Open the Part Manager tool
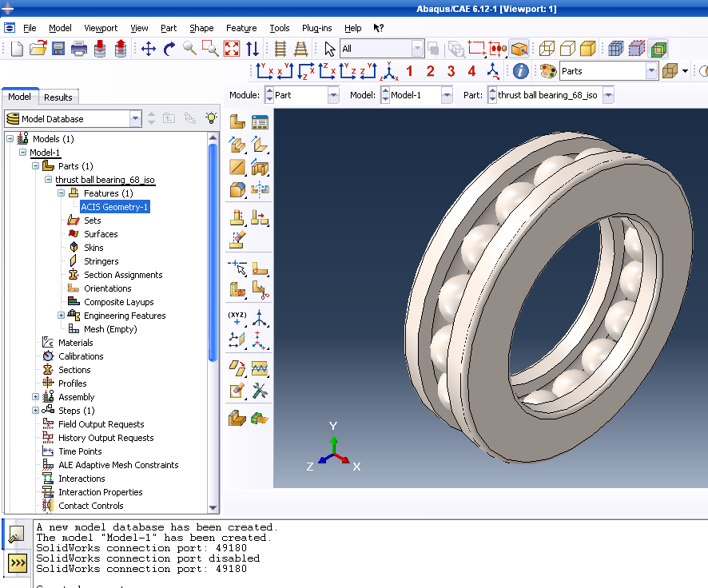 pyautogui.click(x=260, y=122)
